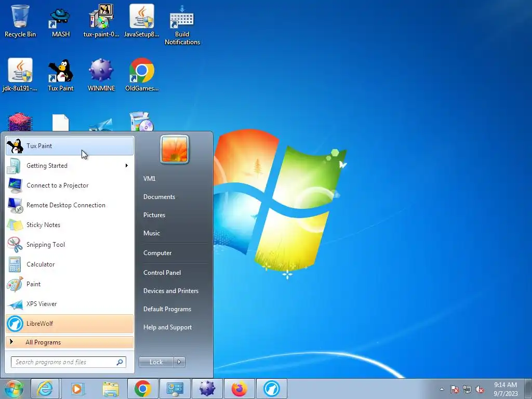
Task: Click the search magnifier icon
Action: tap(120, 362)
